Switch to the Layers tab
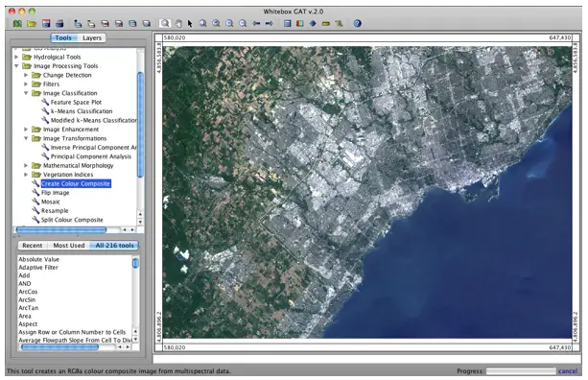The height and width of the screenshot is (380, 588). 92,37
